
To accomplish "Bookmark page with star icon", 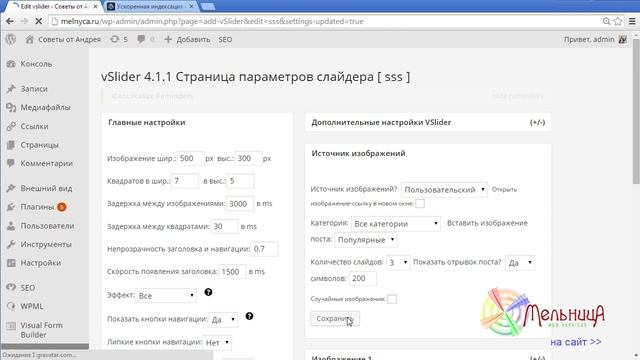I will click(618, 21).
